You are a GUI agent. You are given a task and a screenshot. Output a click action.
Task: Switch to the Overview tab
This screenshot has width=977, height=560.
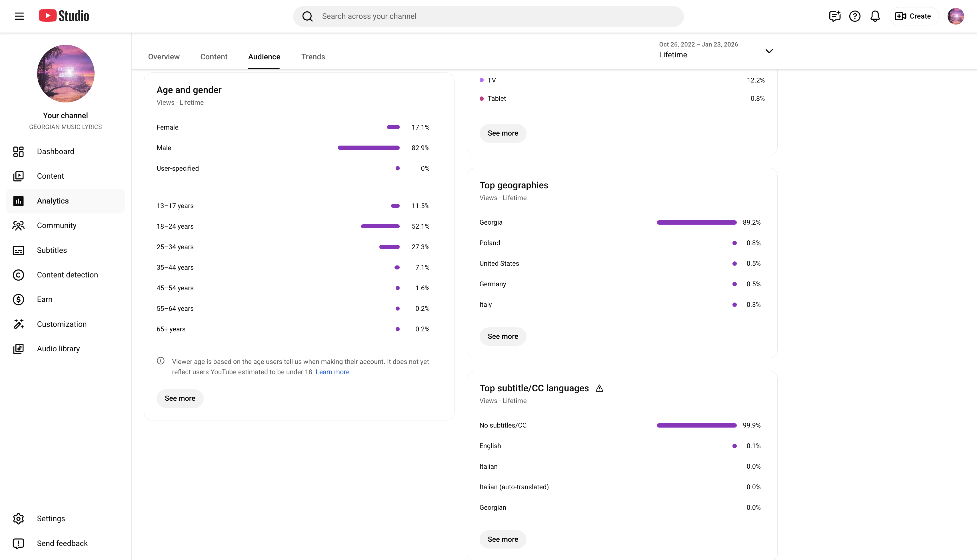164,57
